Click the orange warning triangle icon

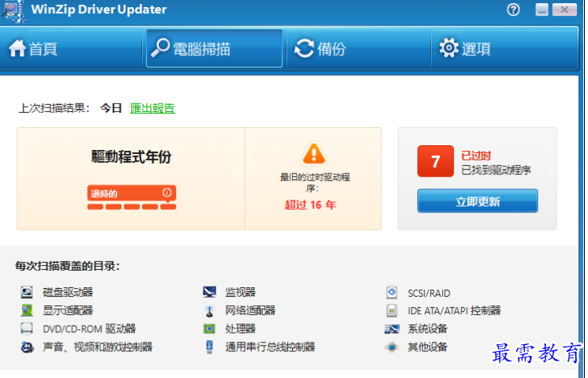click(314, 153)
